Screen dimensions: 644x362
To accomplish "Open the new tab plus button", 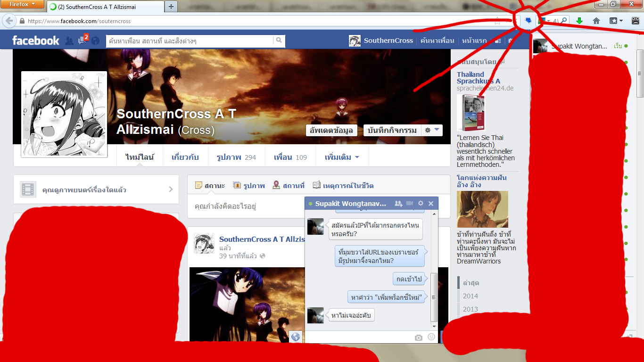I will coord(171,6).
